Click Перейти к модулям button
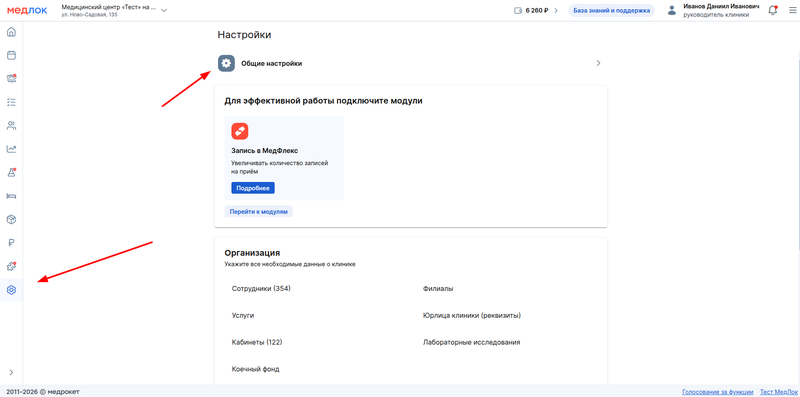Image resolution: width=800 pixels, height=397 pixels. [259, 211]
